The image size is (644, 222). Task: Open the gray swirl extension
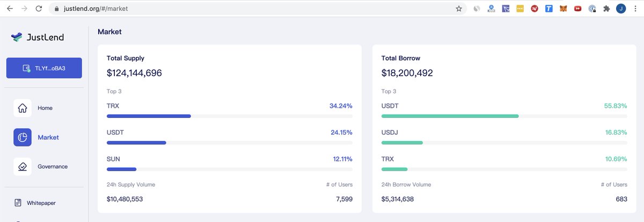point(477,9)
